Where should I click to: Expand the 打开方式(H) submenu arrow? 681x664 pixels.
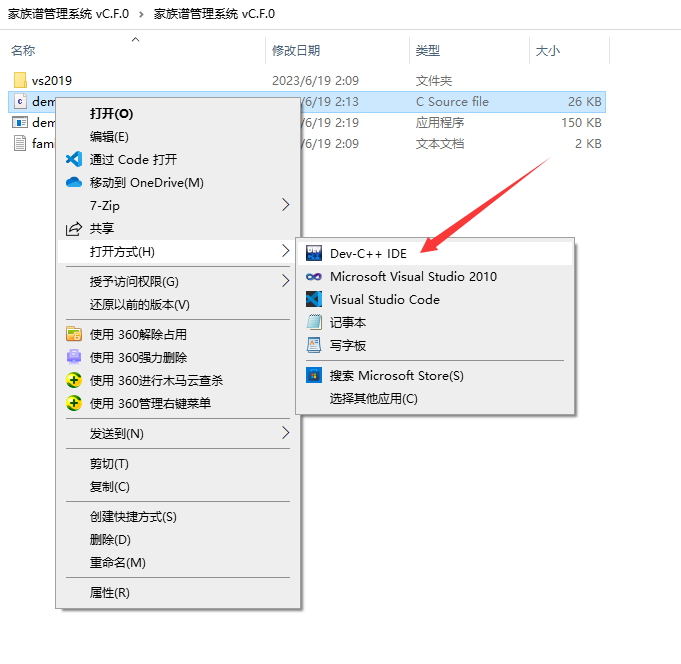(285, 251)
